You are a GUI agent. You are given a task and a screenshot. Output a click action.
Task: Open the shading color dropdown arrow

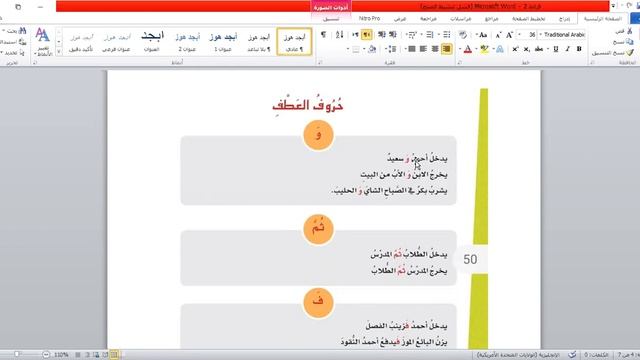tap(364, 49)
